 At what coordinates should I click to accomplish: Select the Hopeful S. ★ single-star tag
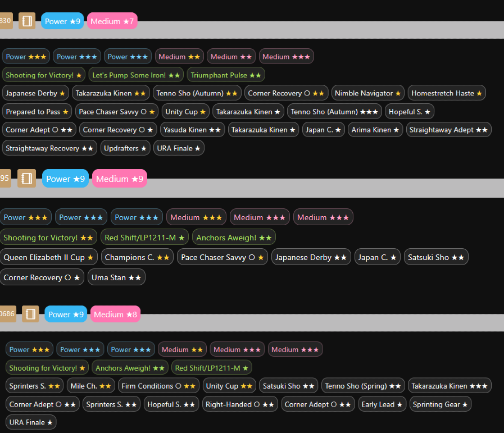click(x=410, y=111)
